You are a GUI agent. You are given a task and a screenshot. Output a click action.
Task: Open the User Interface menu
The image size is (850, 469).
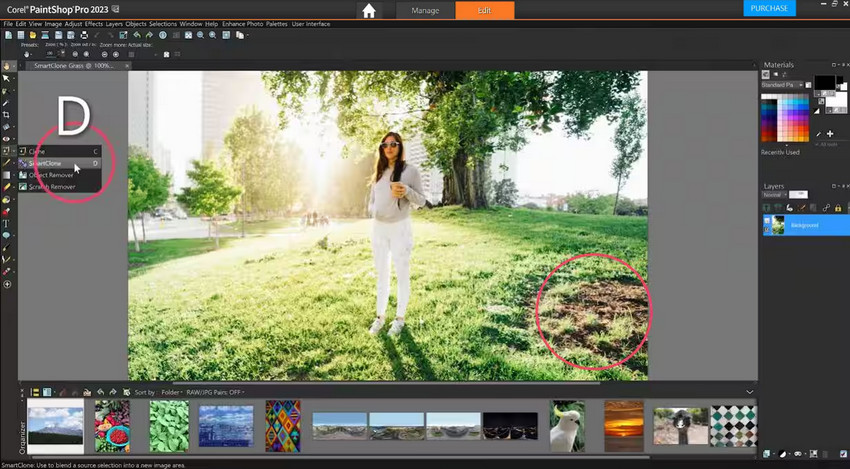coord(311,24)
